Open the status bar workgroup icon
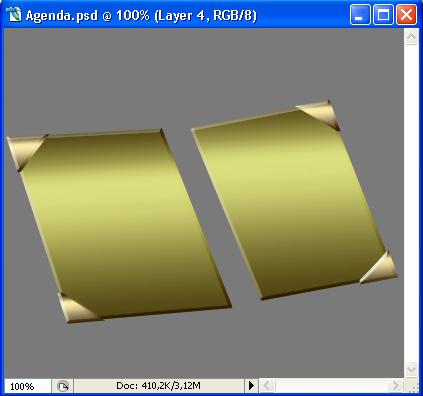Screen dimensions: 423x396 tap(63, 386)
